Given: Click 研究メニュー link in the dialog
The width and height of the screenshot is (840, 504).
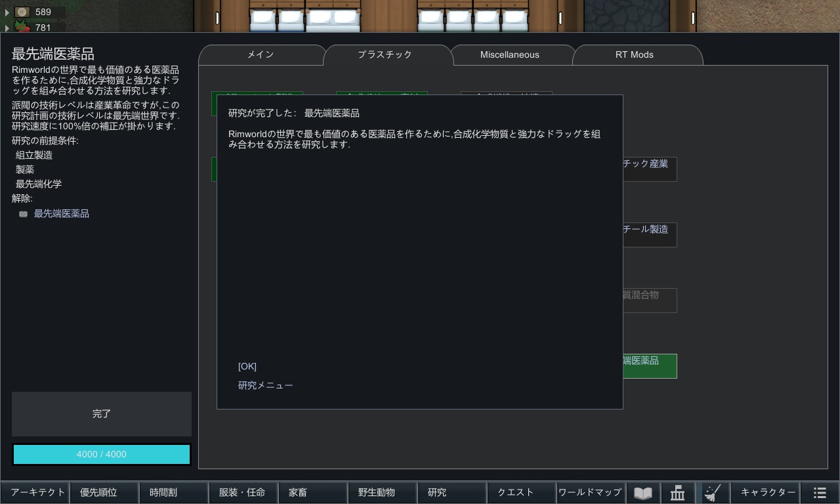Looking at the screenshot, I should [266, 385].
